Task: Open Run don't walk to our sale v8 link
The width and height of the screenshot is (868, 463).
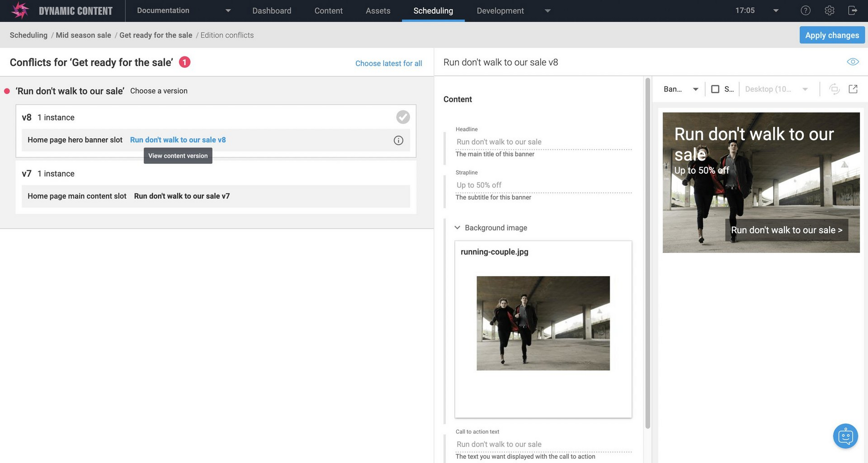Action: click(x=178, y=140)
